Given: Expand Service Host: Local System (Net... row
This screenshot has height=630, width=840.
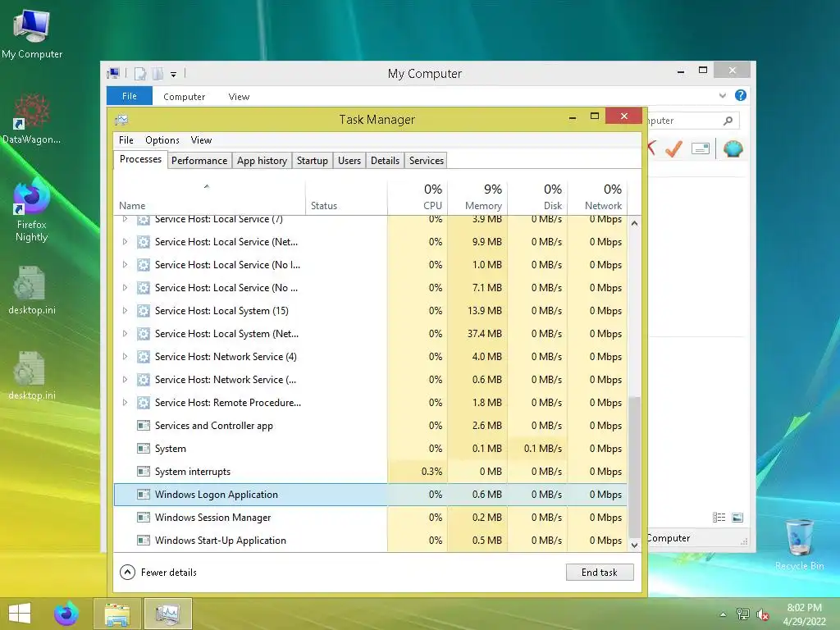Looking at the screenshot, I should pyautogui.click(x=125, y=334).
